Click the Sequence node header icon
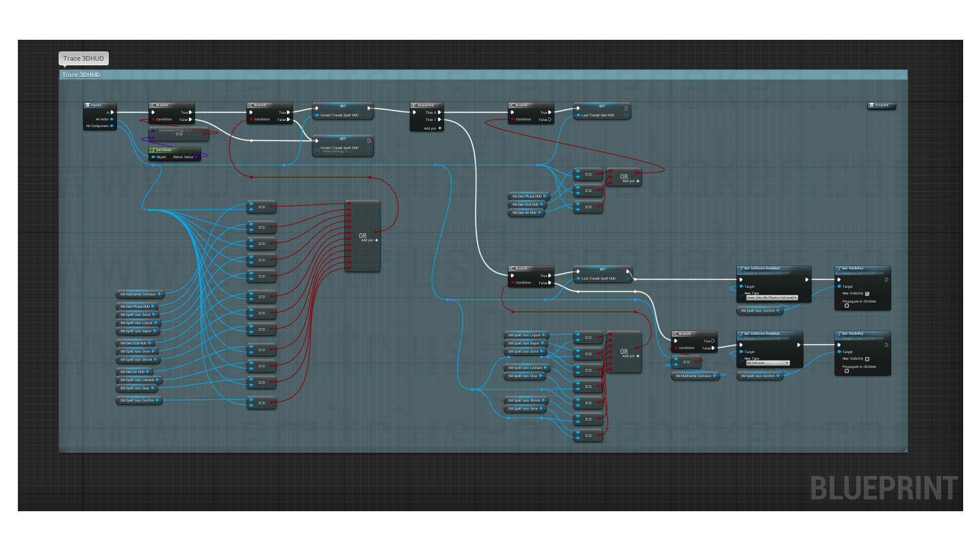980x551 pixels. click(414, 105)
